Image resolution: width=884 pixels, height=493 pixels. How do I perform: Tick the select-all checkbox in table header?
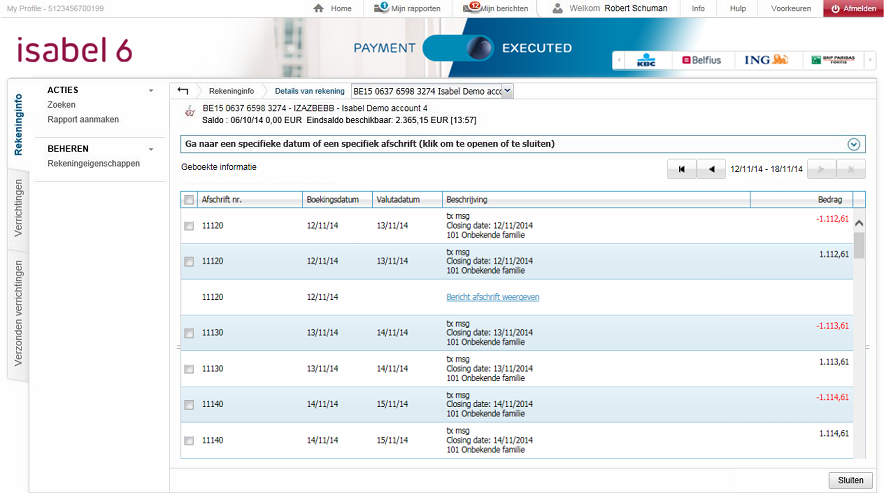(x=189, y=200)
